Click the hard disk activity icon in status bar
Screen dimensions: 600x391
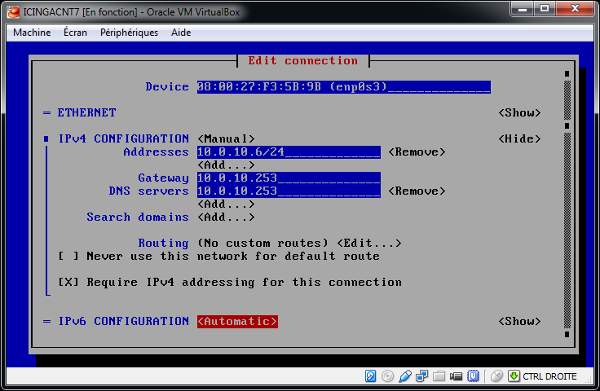[370, 376]
